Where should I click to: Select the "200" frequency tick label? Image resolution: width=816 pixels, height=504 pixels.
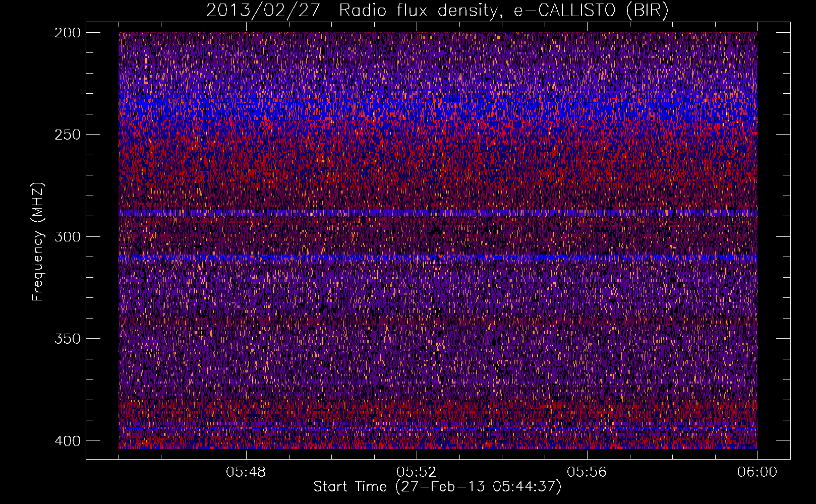67,33
